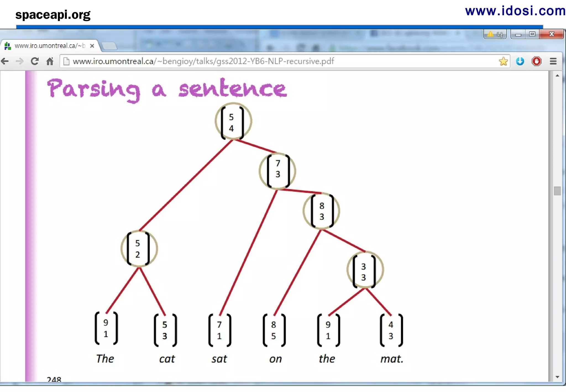Open the browser home page
The height and width of the screenshot is (392, 566).
tap(50, 61)
